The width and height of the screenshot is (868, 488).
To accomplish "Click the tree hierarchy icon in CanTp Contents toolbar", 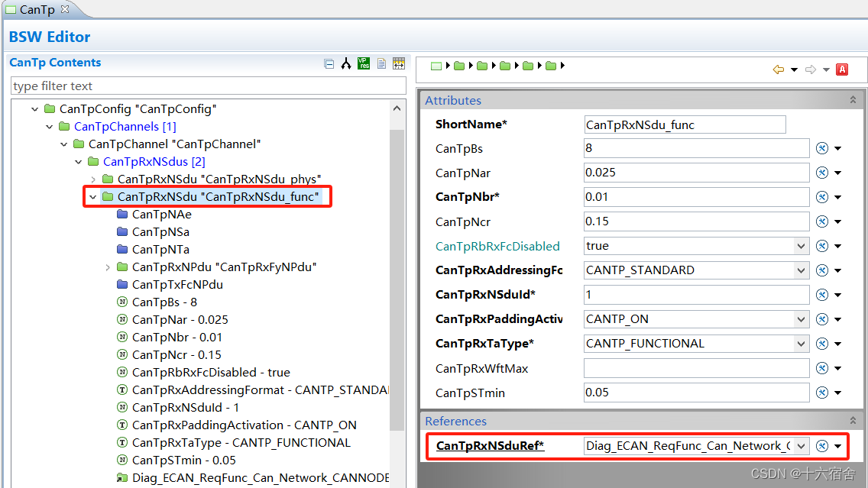I will pyautogui.click(x=346, y=63).
